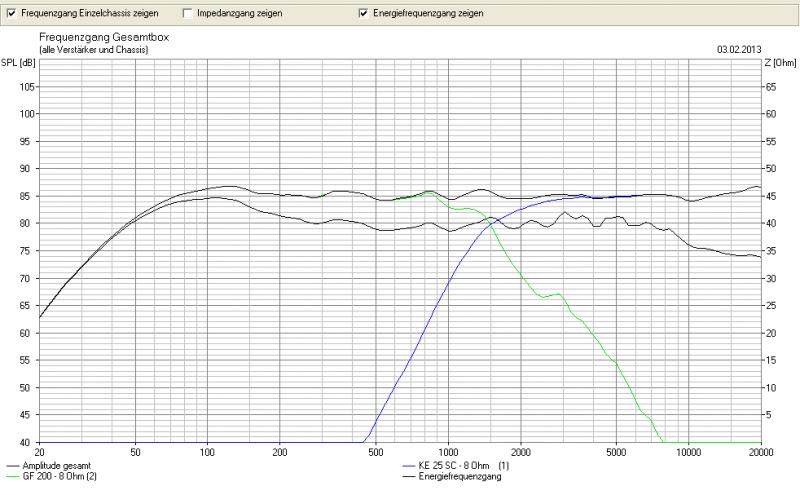Uncheck 'Frequenzgang Einzelchassis zeigen' checkbox

pos(12,13)
